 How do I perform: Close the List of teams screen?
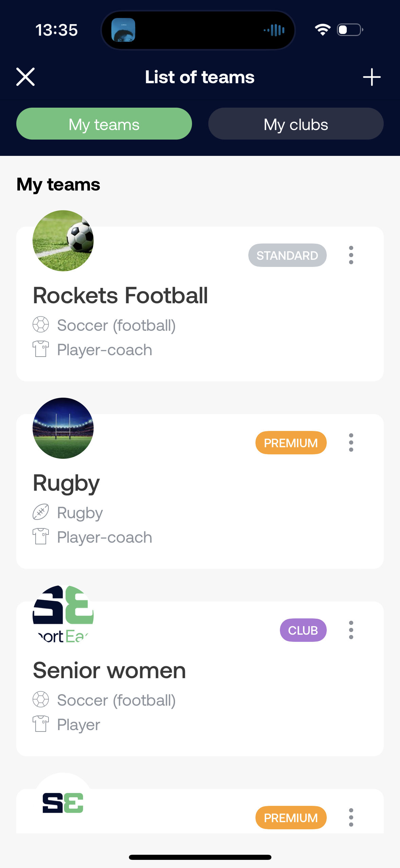click(x=25, y=77)
